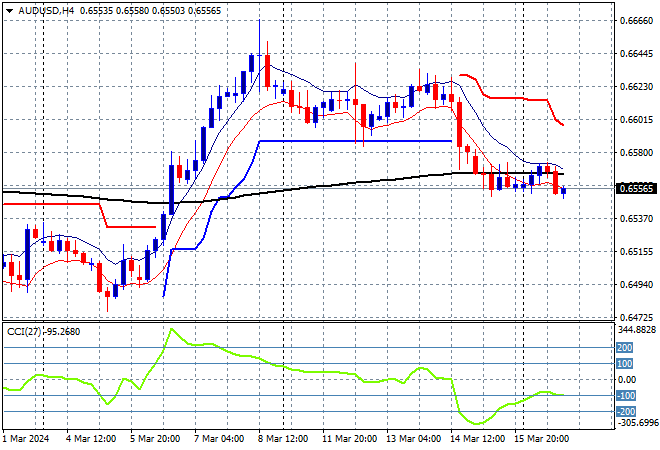Viewport: 660px width, 450px height.
Task: Click the 0.64940 price axis label
Action: (x=638, y=285)
